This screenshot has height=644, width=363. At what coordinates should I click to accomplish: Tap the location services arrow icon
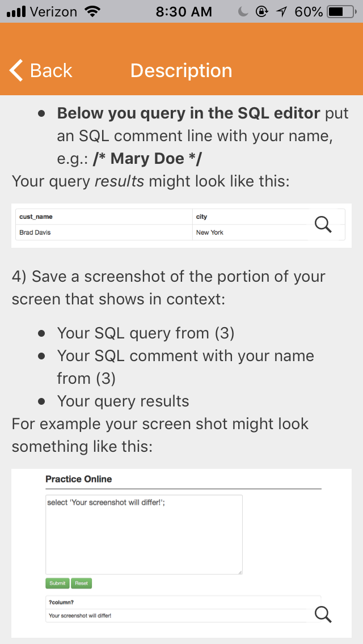coord(281,12)
